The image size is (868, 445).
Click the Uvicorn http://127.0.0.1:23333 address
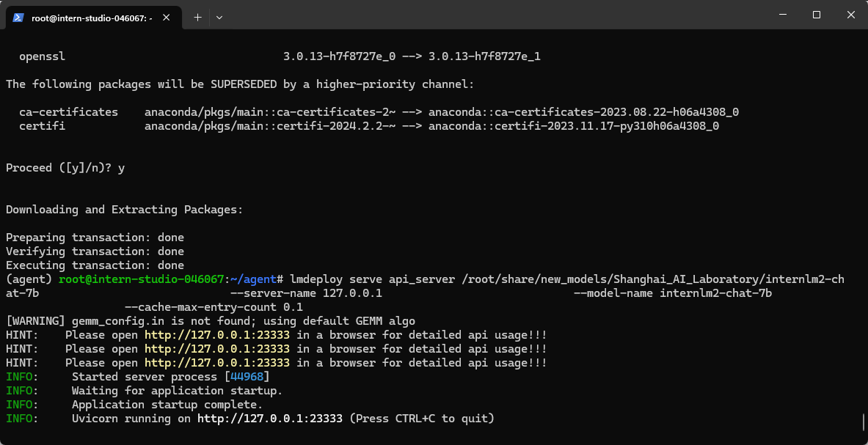coord(270,419)
